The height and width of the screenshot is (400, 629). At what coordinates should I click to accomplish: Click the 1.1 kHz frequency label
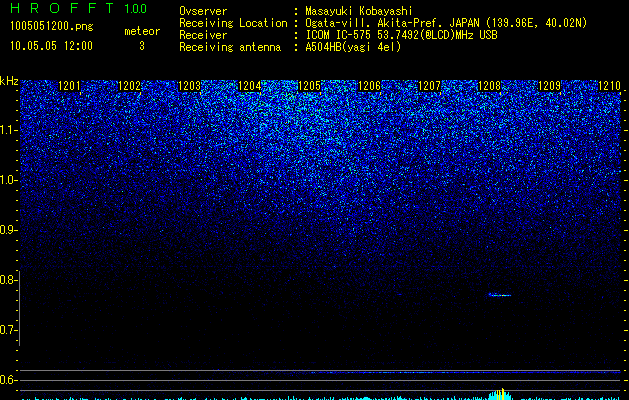(8, 130)
